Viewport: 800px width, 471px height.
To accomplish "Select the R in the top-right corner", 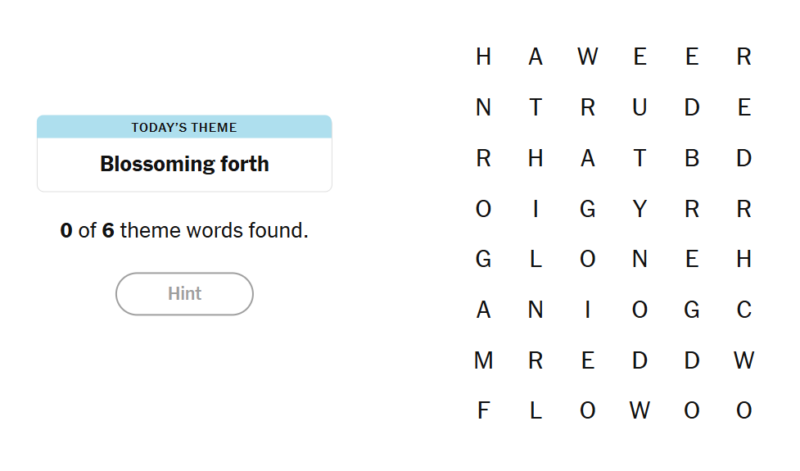I will pyautogui.click(x=744, y=57).
